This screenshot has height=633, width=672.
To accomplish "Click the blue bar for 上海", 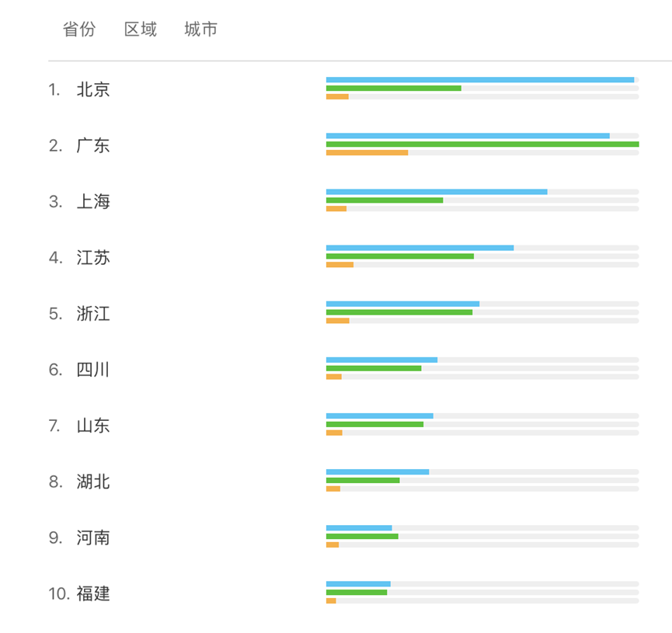I will (x=437, y=192).
